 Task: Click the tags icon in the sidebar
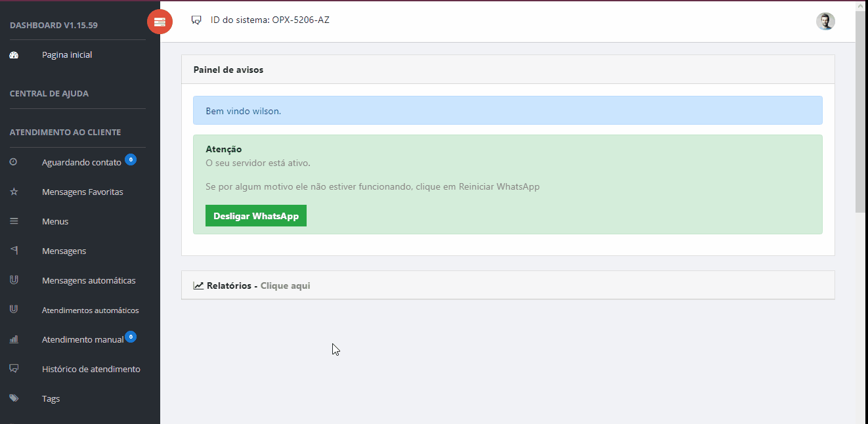pyautogui.click(x=14, y=398)
